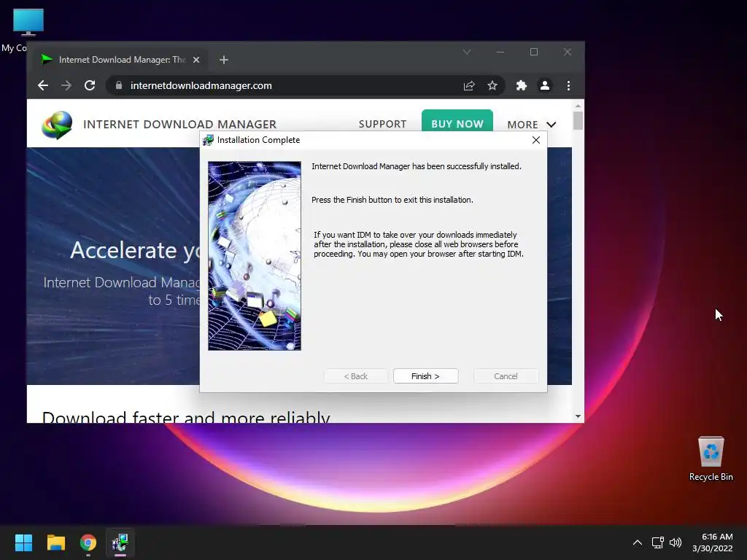Click the "Press the Finish button" text
This screenshot has width=747, height=560.
coord(392,200)
